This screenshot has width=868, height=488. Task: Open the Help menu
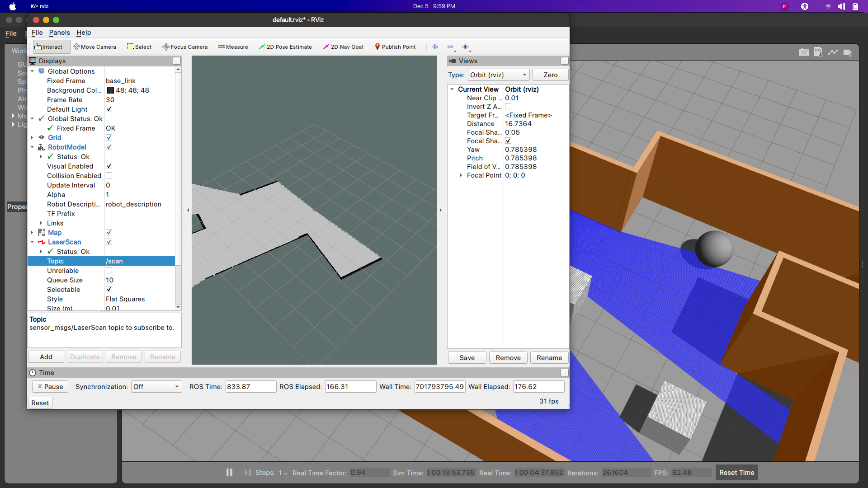point(84,33)
